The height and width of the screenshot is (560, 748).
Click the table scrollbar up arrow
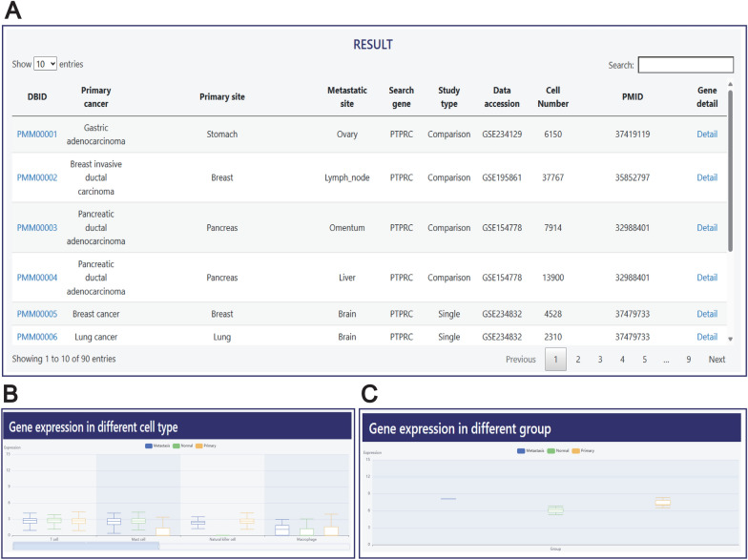tap(731, 84)
